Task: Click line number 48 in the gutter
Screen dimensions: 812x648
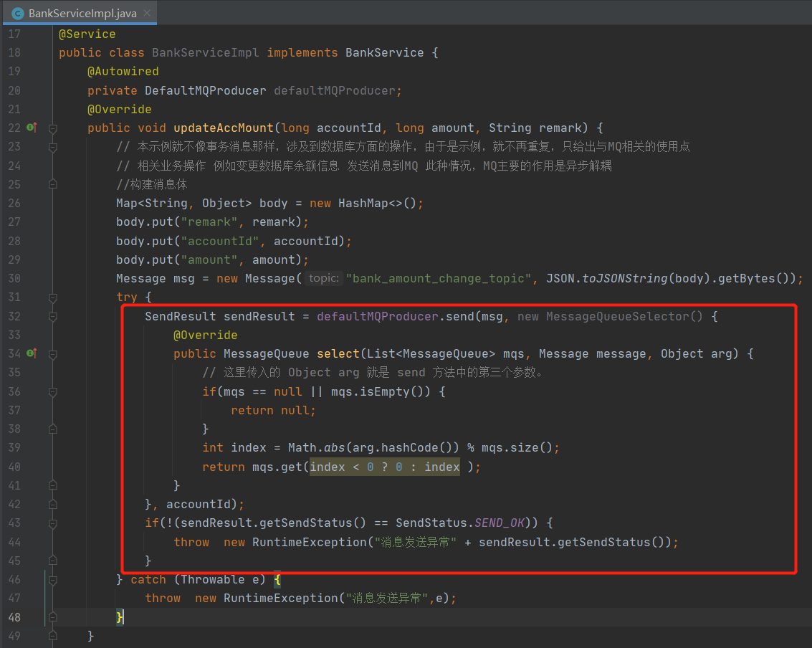Action: tap(14, 617)
